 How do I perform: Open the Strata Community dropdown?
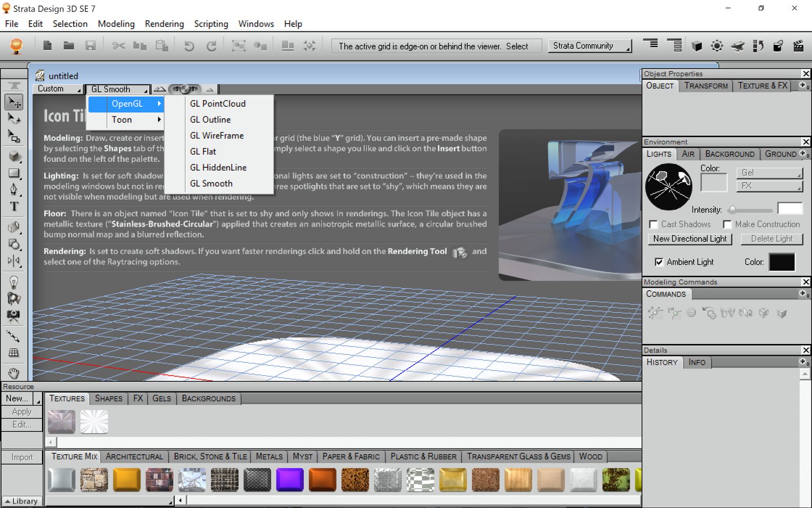[x=590, y=46]
